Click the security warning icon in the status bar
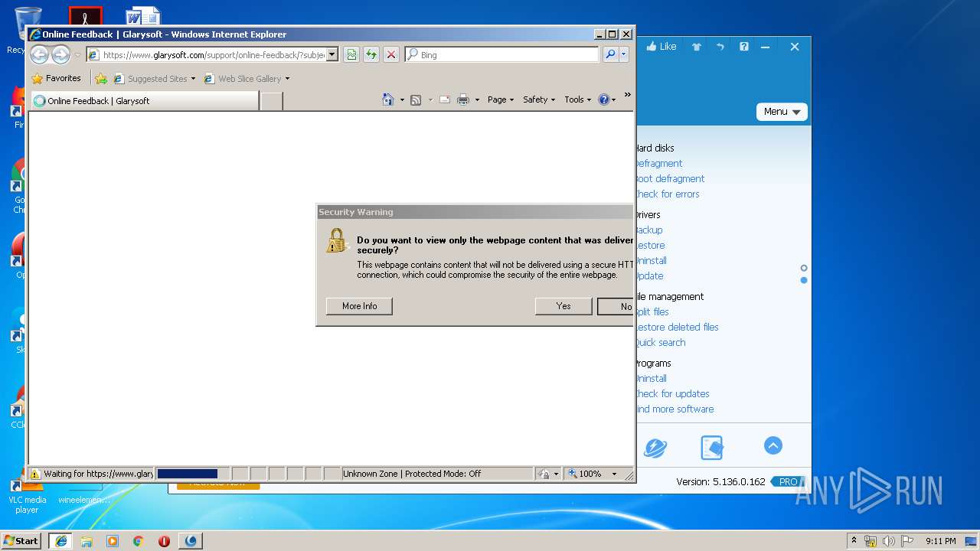This screenshot has width=980, height=551. 34,474
